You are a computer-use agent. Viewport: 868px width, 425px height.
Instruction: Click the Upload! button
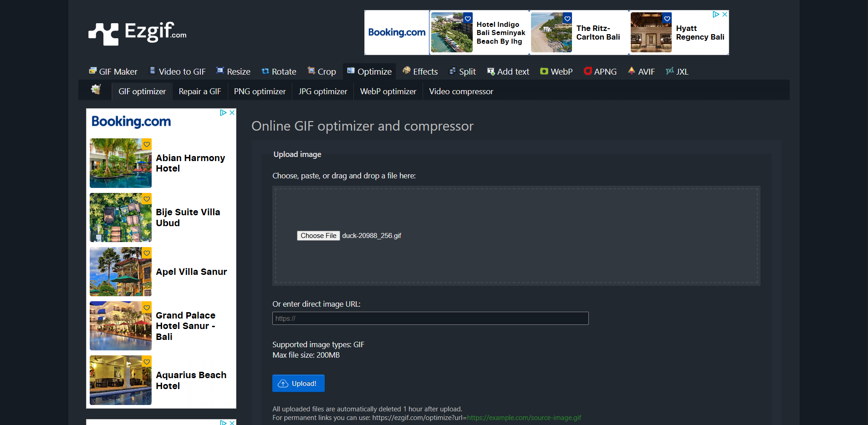click(x=298, y=383)
